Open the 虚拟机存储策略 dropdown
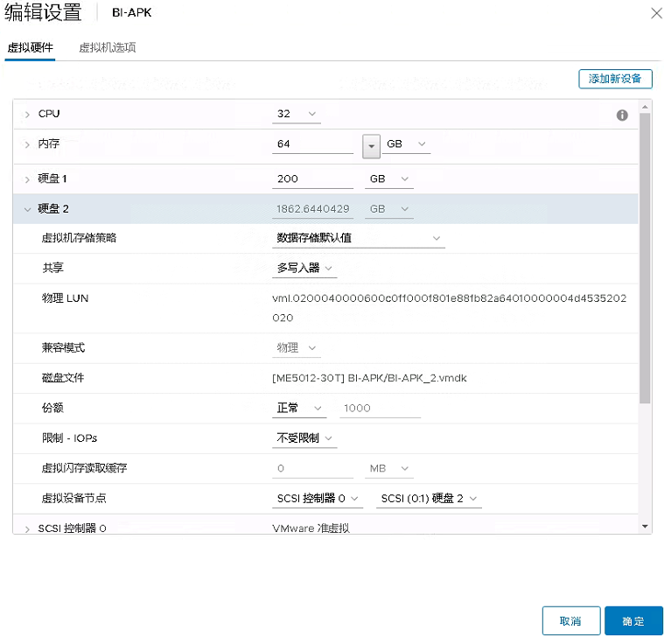Screen dimensions: 664x644 pyautogui.click(x=358, y=238)
